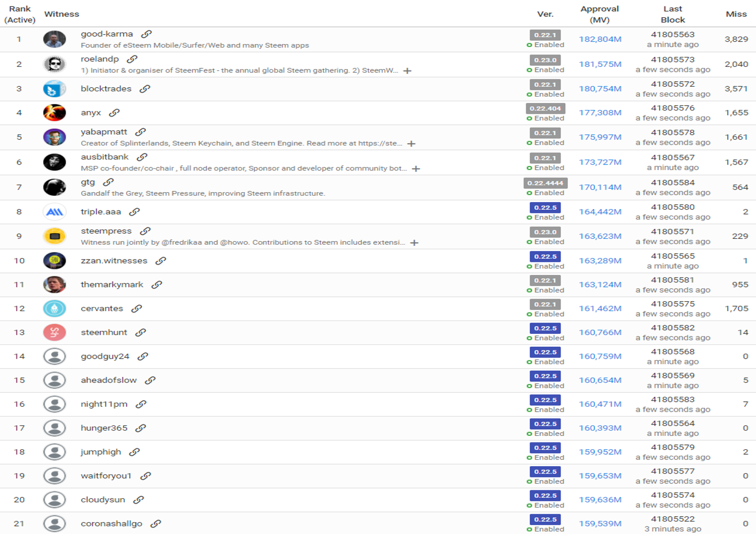
Task: Click the Miss column header
Action: pos(736,14)
